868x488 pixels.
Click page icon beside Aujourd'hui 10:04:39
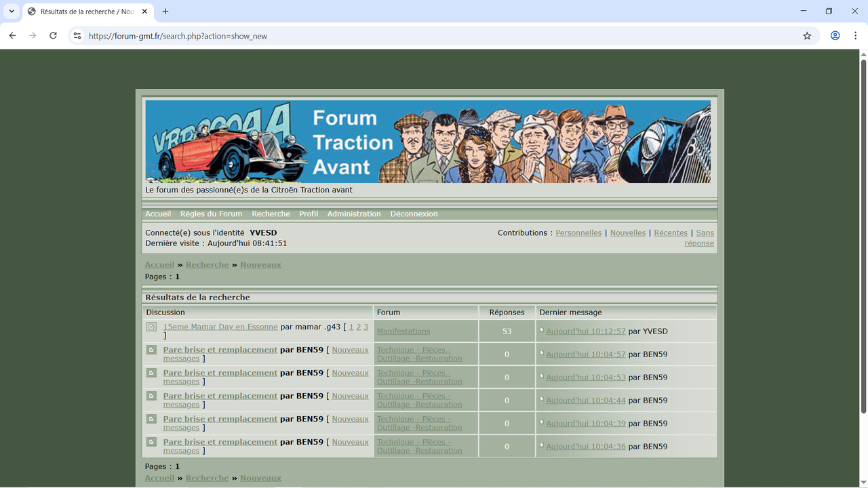(x=542, y=422)
